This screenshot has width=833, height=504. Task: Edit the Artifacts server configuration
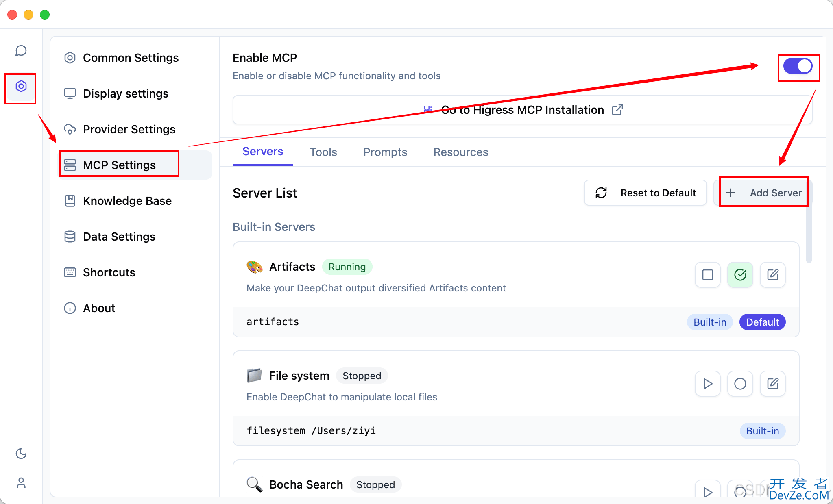point(773,275)
